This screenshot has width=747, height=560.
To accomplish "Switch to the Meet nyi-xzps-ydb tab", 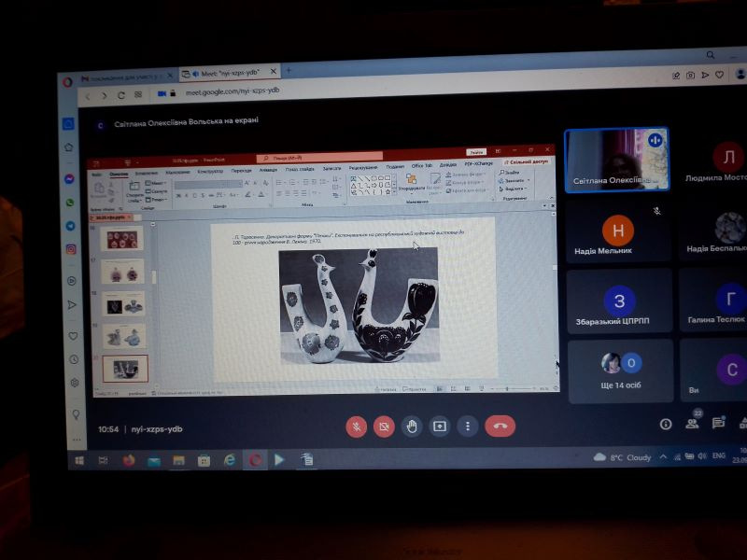I will coord(230,74).
